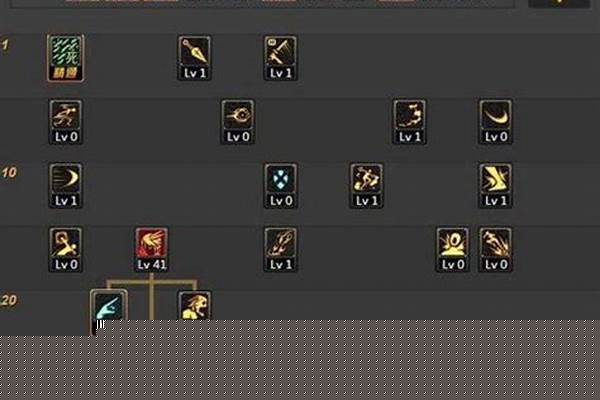This screenshot has height=400, width=600.
Task: Select the spinning ring projectile skill
Action: coord(238,122)
